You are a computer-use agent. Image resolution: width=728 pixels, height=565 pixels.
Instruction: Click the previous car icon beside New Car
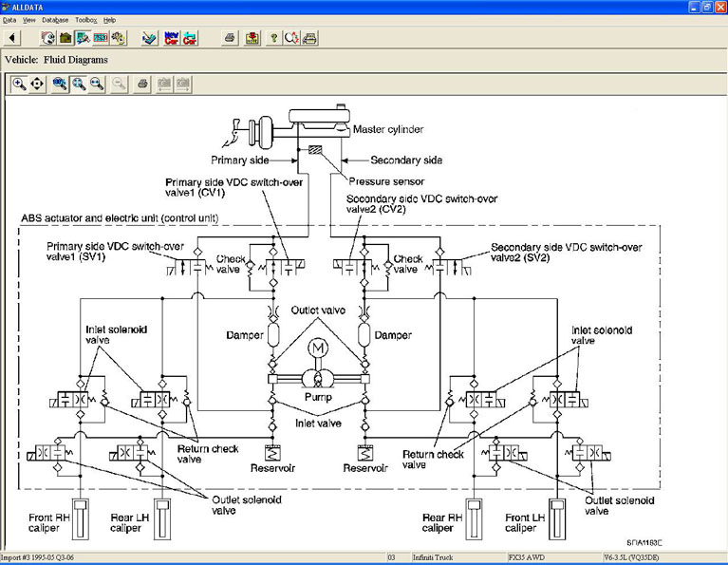(x=190, y=38)
